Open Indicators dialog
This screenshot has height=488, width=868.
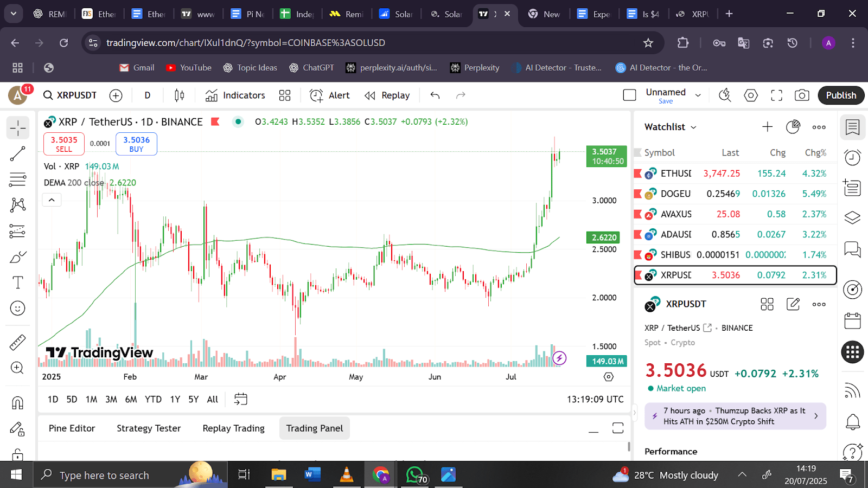(235, 95)
